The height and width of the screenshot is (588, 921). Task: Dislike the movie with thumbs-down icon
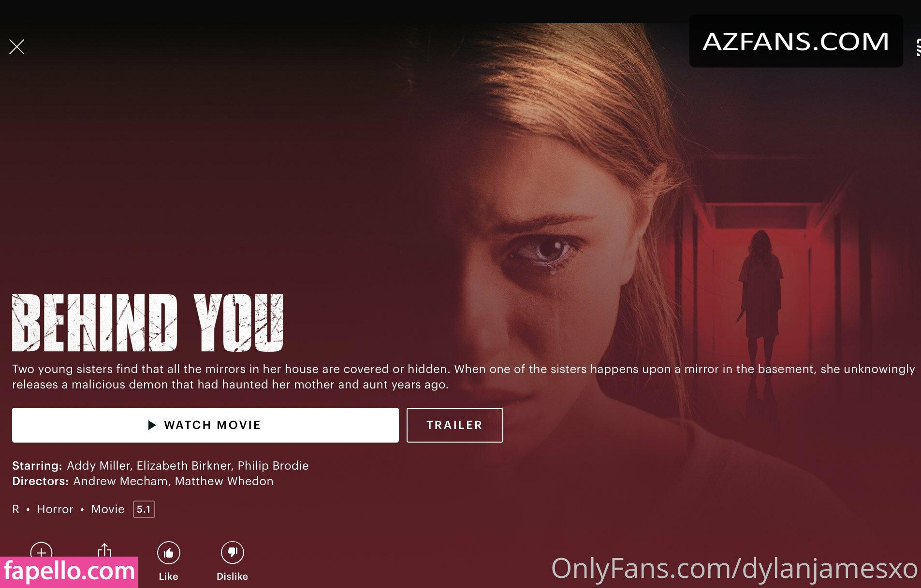(233, 553)
